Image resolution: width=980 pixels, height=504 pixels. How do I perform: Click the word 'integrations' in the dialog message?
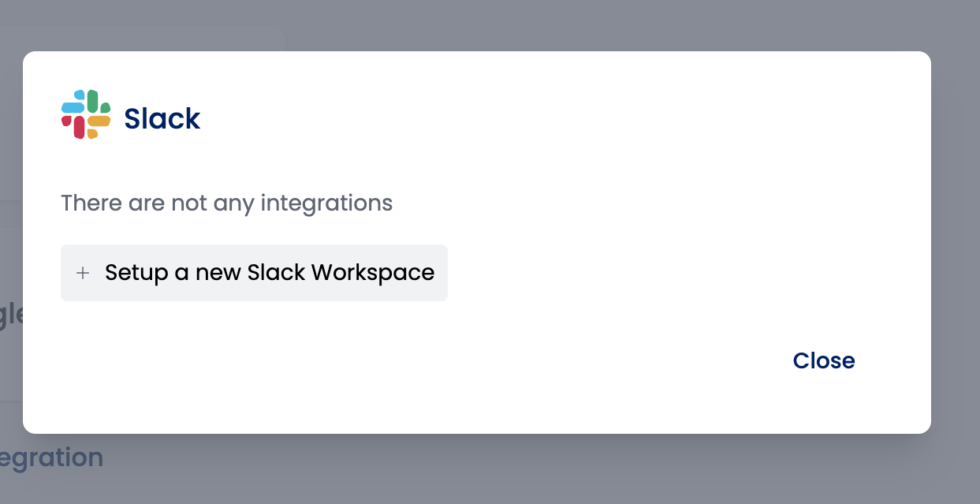pyautogui.click(x=326, y=203)
